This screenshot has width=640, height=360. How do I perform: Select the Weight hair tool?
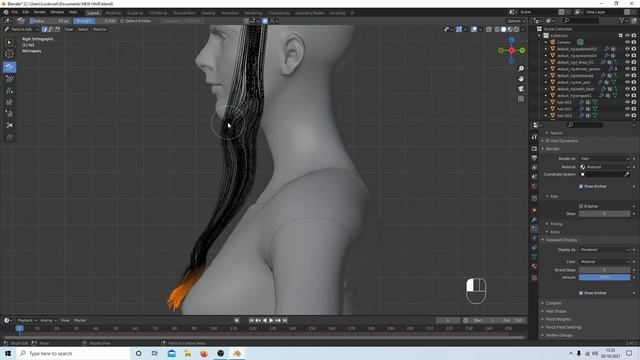click(9, 137)
